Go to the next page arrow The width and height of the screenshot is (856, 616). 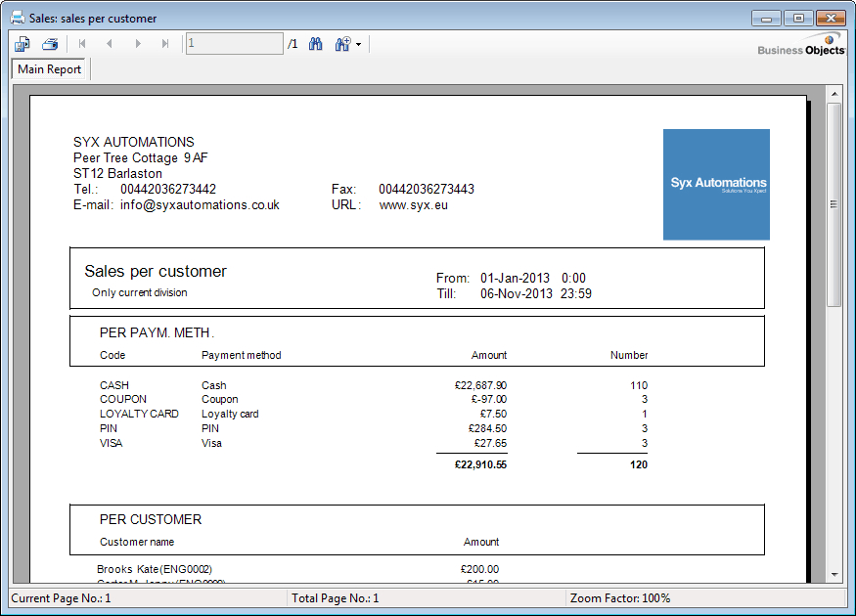pos(138,44)
